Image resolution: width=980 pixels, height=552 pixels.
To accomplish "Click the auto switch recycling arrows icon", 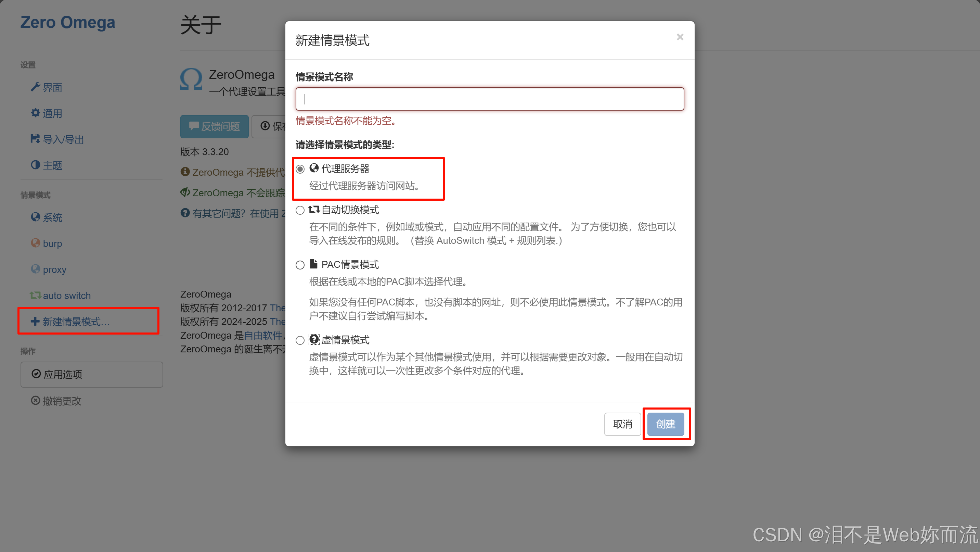I will pyautogui.click(x=36, y=296).
